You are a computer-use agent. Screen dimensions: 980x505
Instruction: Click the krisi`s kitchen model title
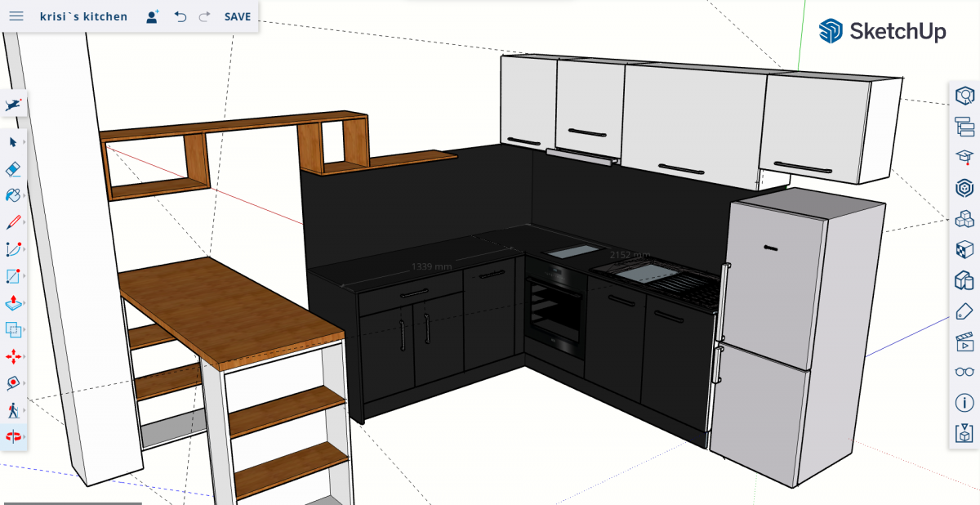pos(83,16)
